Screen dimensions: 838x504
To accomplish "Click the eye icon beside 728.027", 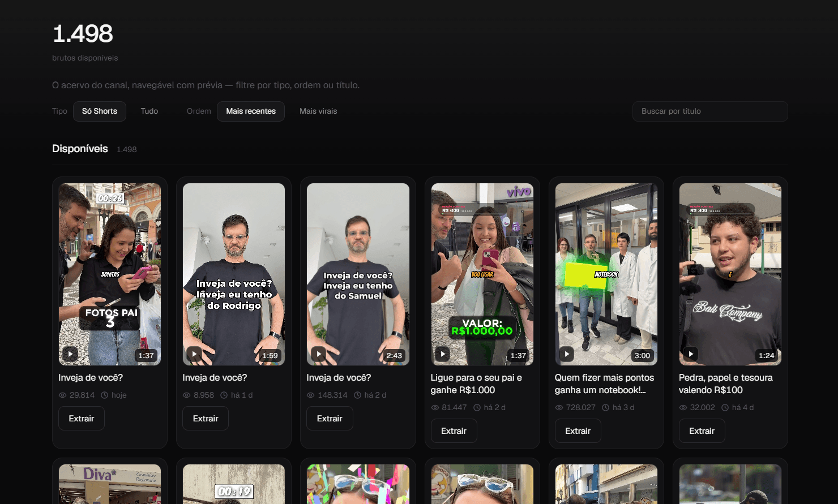I will (x=559, y=407).
